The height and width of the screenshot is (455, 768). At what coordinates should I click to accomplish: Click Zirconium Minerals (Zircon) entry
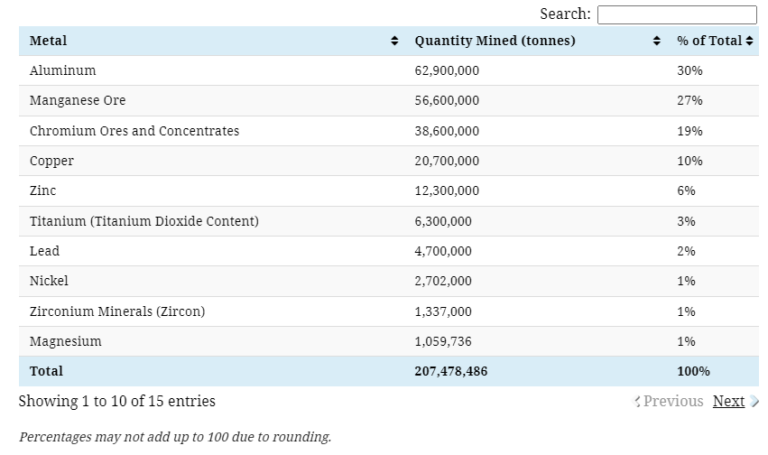point(117,311)
